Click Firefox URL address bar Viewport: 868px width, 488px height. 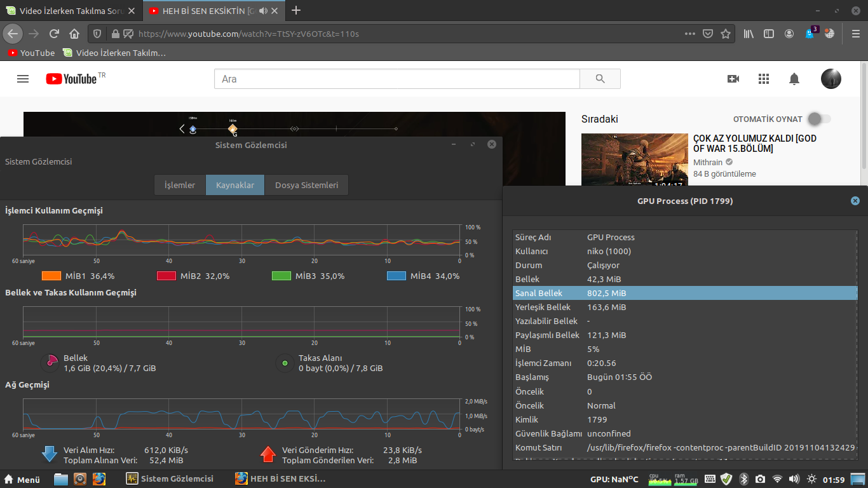click(x=407, y=34)
